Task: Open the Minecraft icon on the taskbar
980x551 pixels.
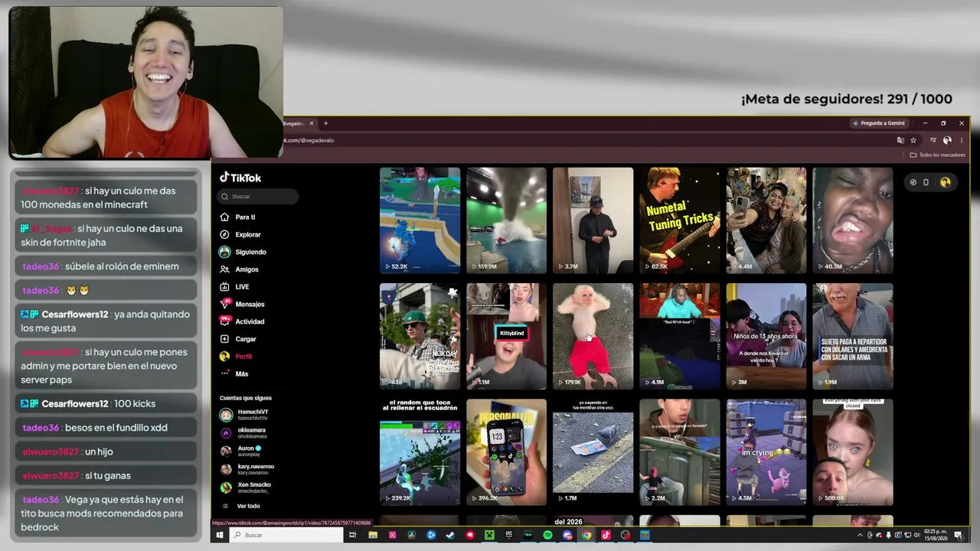Action: click(489, 535)
